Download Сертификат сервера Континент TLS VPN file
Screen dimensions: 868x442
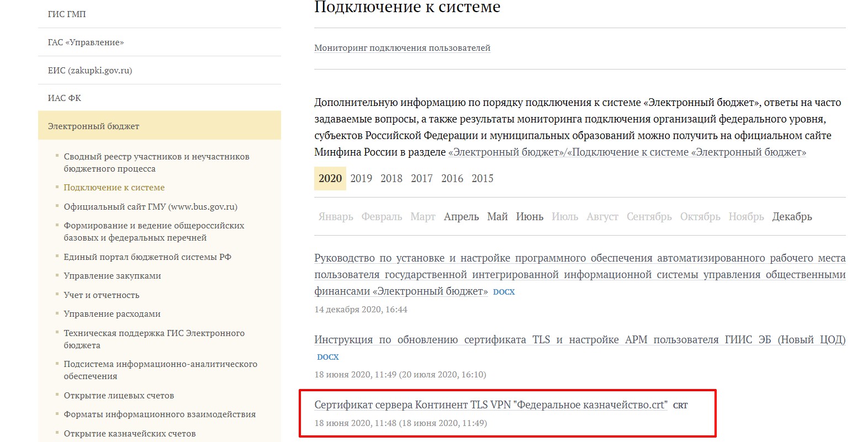pyautogui.click(x=491, y=404)
